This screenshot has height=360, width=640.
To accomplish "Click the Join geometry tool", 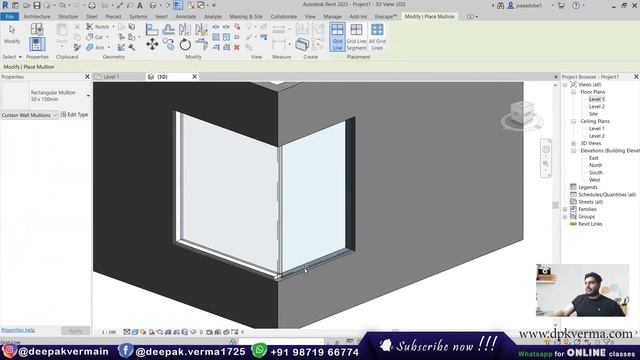I will 95,47.
